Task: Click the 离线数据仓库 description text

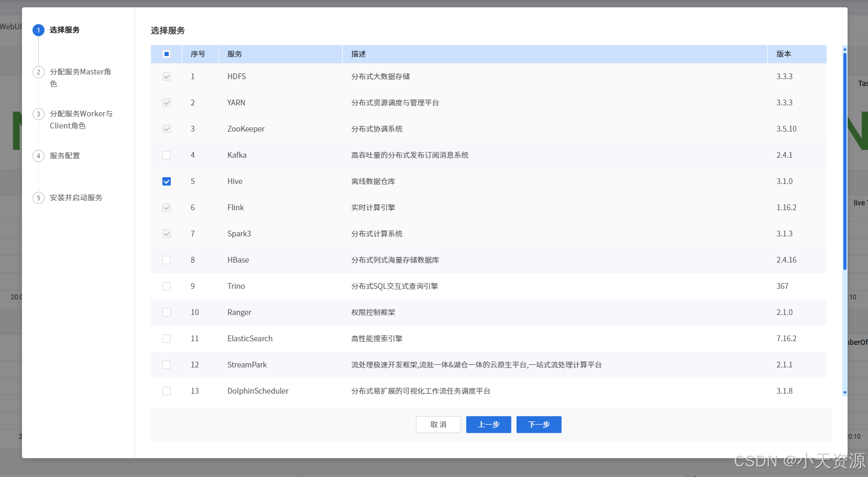Action: [373, 181]
